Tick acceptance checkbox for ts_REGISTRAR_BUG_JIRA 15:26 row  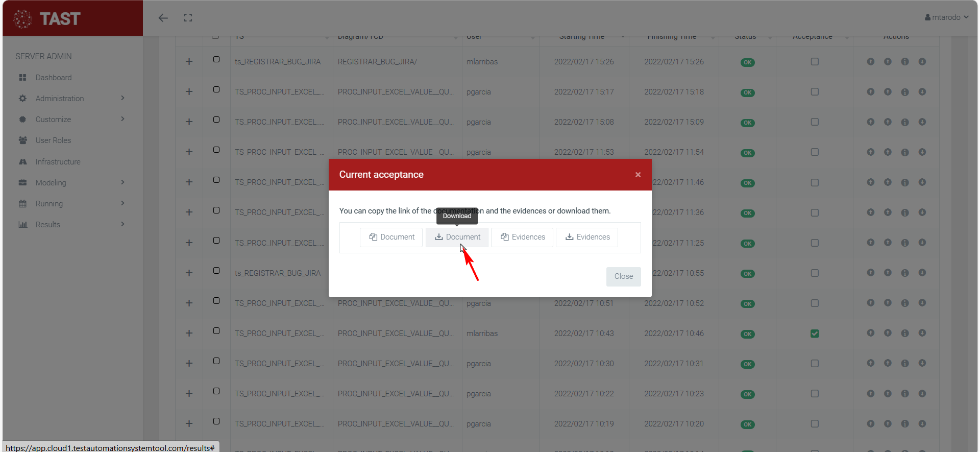tap(815, 62)
